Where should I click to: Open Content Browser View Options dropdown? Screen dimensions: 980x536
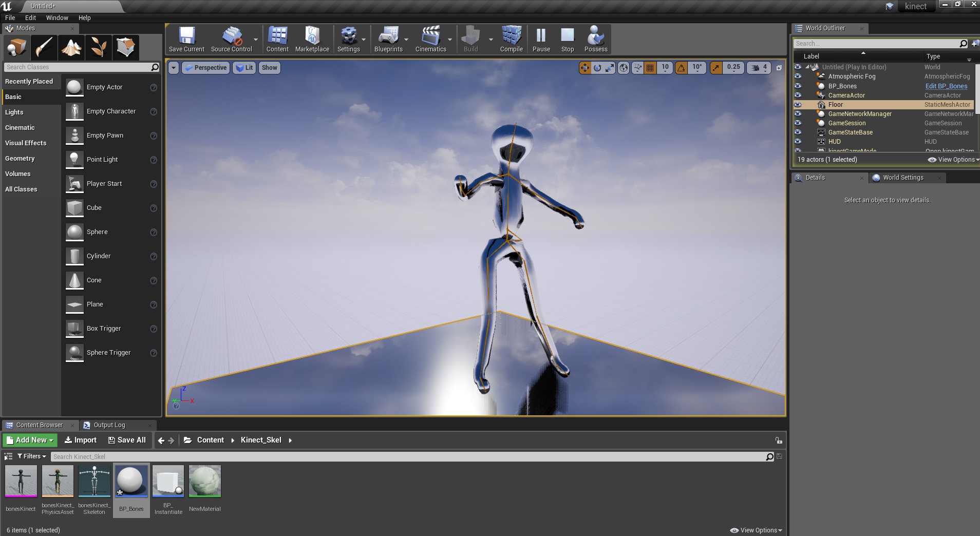point(756,530)
